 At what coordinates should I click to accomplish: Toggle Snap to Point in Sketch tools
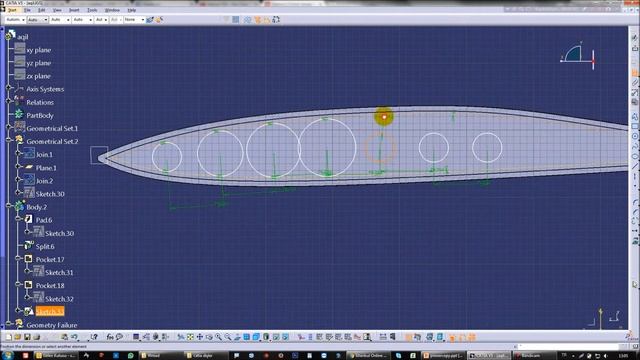[x=247, y=20]
